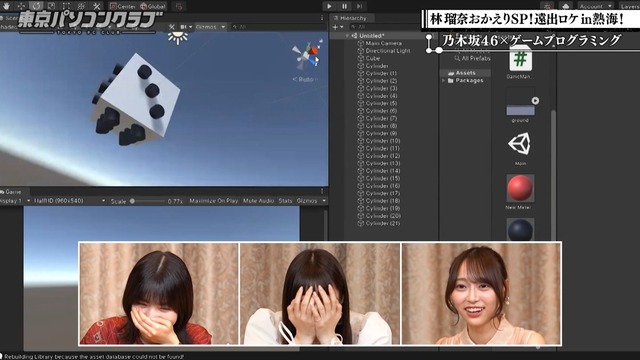The height and width of the screenshot is (360, 640).
Task: Toggle the Scene view Gizmos button
Action: (207, 27)
